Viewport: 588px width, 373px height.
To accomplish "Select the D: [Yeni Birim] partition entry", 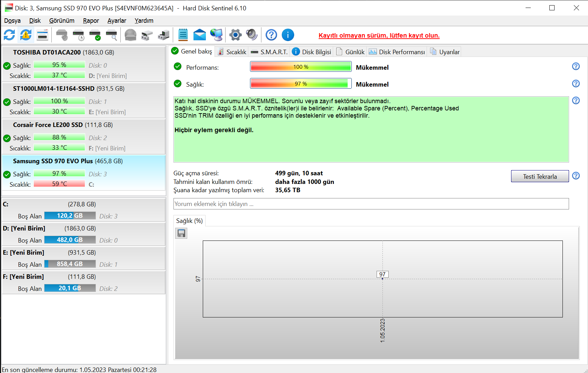I will pyautogui.click(x=84, y=234).
